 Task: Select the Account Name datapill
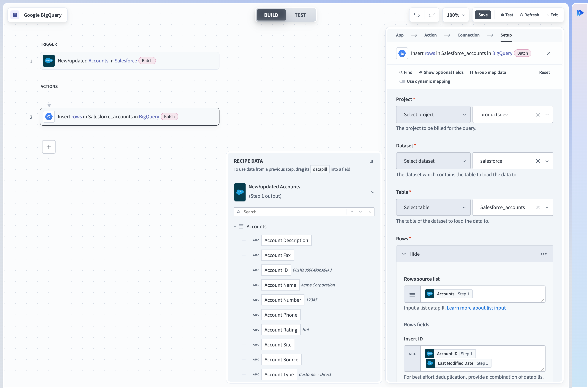280,285
